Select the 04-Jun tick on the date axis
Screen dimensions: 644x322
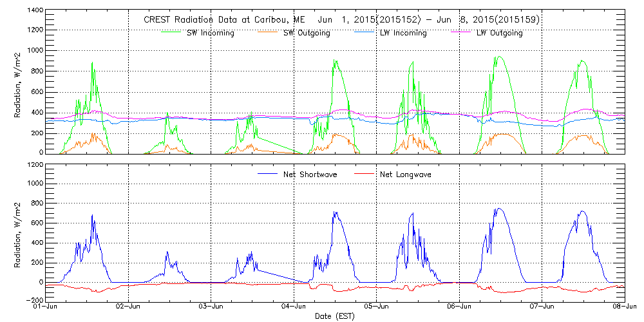pyautogui.click(x=294, y=307)
